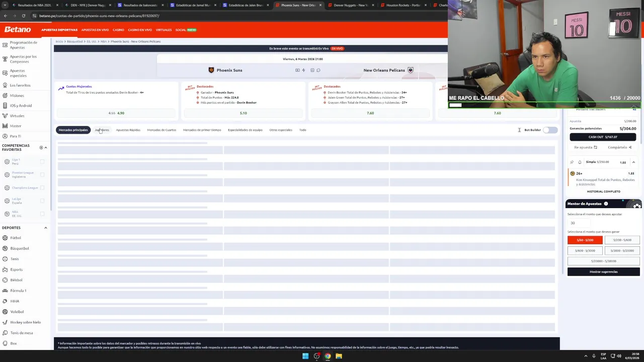Switch to Especialidades de equipo tab
This screenshot has height=362, width=644.
245,130
